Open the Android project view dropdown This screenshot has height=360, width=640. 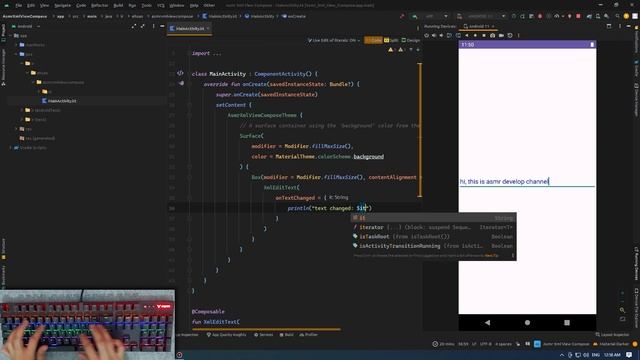pyautogui.click(x=27, y=26)
